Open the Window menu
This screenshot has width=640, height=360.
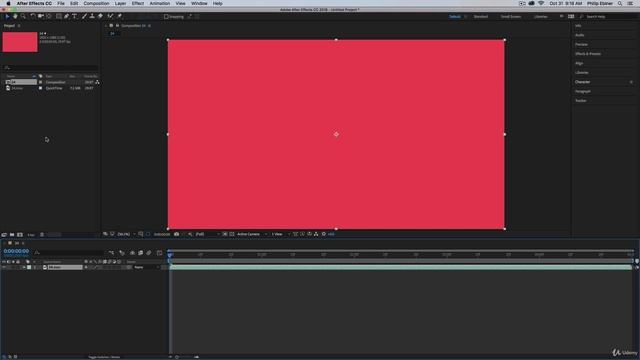coord(199,3)
